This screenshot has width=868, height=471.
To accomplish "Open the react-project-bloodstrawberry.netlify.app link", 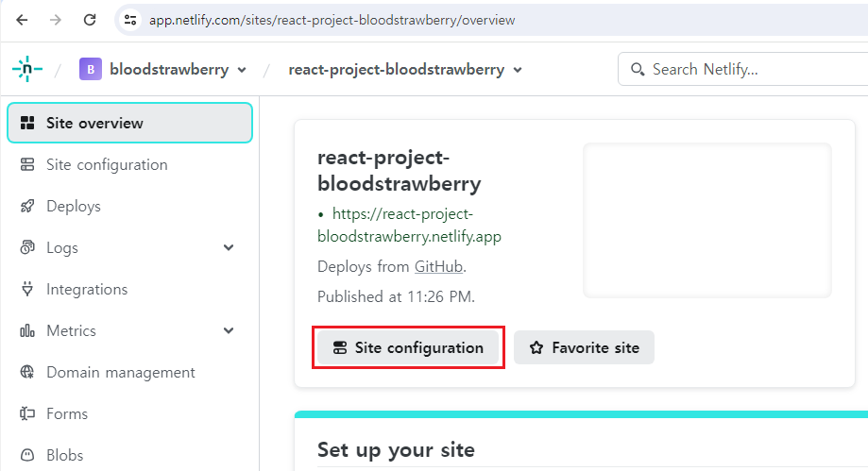I will tap(409, 226).
